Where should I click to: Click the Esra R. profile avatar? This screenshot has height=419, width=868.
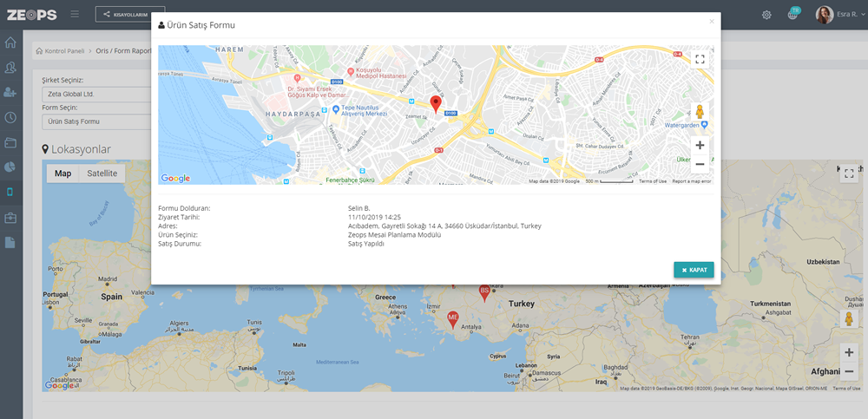pyautogui.click(x=825, y=15)
